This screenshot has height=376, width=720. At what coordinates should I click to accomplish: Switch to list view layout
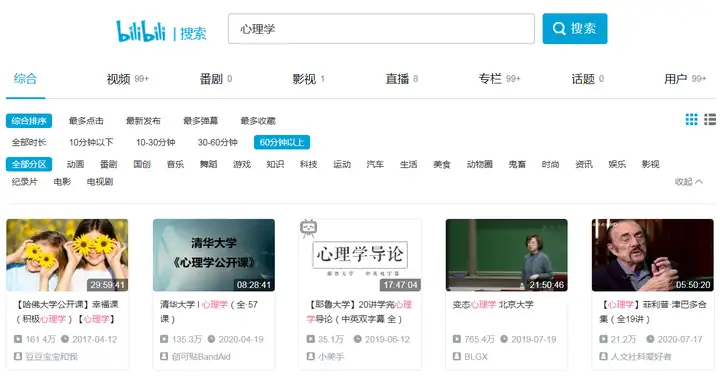[710, 119]
